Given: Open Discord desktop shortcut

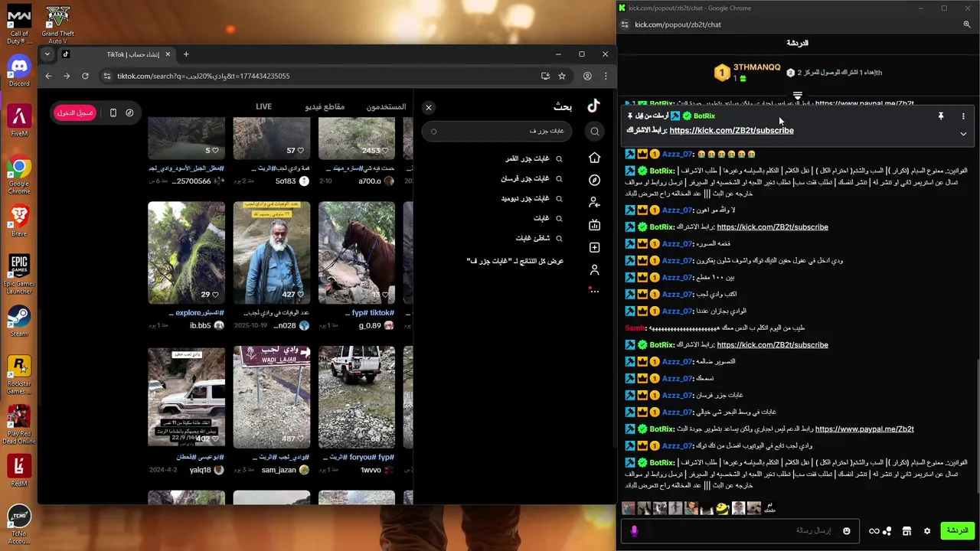Looking at the screenshot, I should point(19,70).
